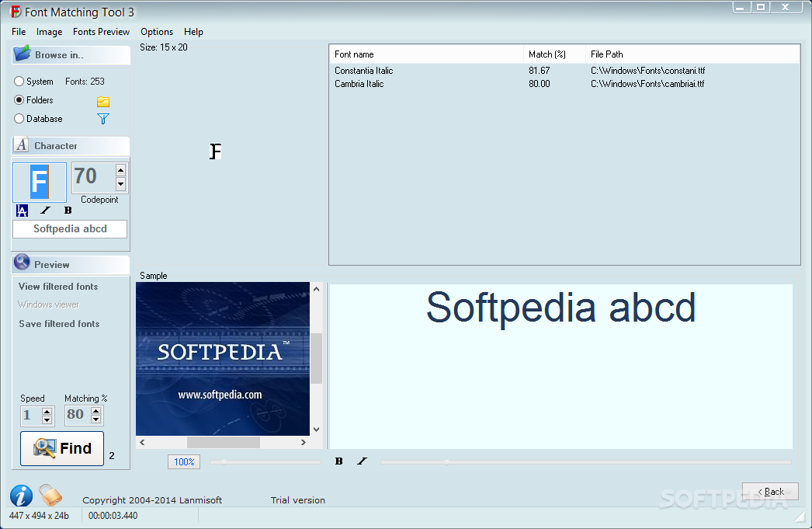Click the Softpedia abcd sample text field
This screenshot has height=529, width=812.
(x=70, y=229)
